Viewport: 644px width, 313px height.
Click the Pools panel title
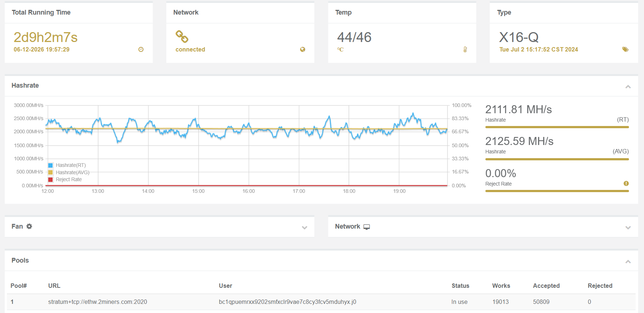click(20, 260)
